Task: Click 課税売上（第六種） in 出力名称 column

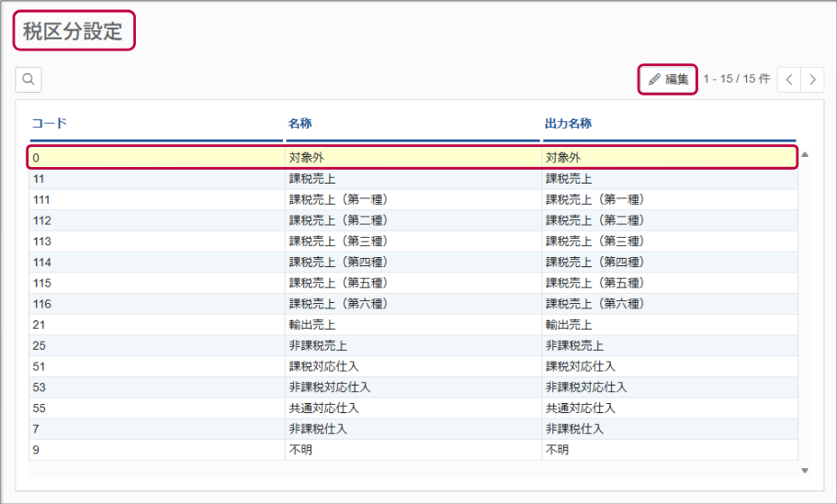Action: point(595,304)
